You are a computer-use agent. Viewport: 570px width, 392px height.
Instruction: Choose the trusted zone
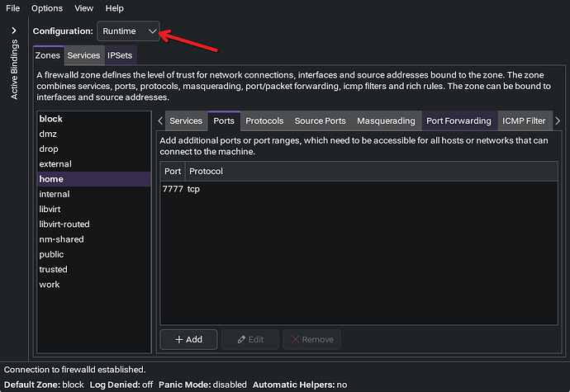54,269
